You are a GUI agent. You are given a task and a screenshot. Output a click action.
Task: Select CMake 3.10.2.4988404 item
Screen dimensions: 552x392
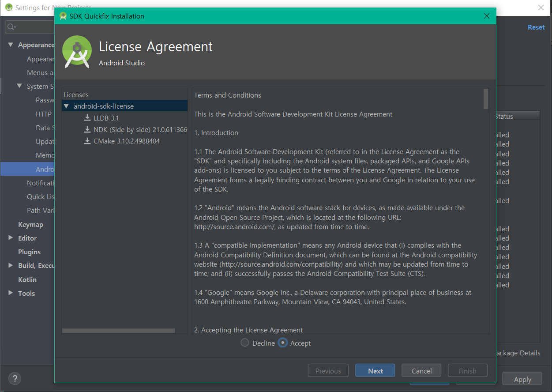pyautogui.click(x=127, y=141)
